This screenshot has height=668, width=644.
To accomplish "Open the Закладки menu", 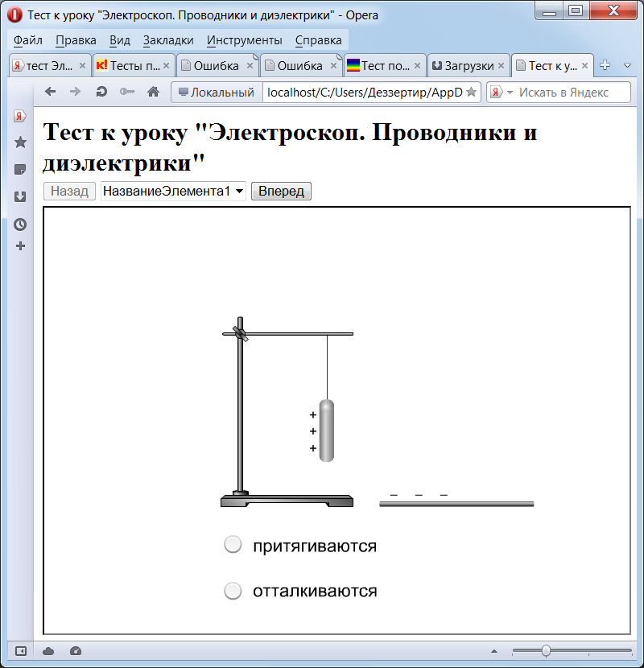I will tap(168, 40).
